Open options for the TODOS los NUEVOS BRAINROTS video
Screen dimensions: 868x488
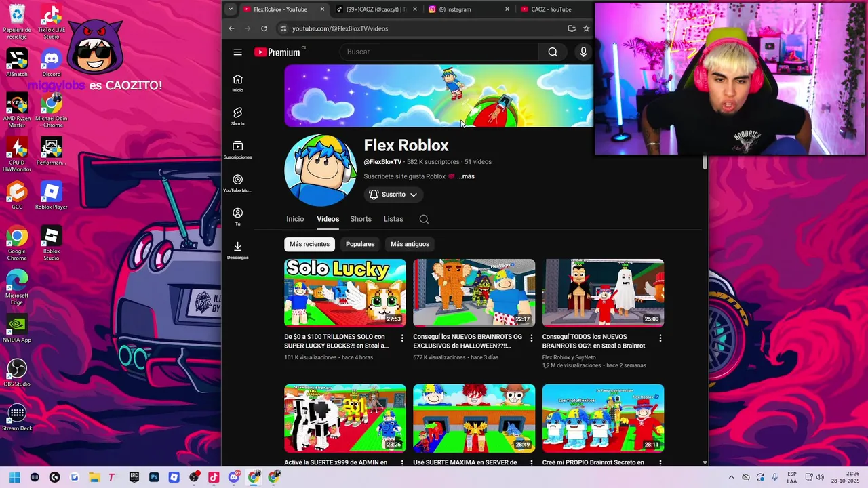pos(660,338)
